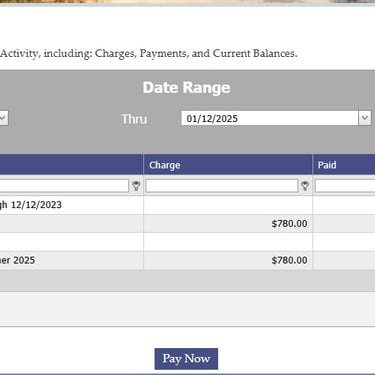This screenshot has height=375, width=375.
Task: Click the Paid filter input box
Action: point(345,186)
